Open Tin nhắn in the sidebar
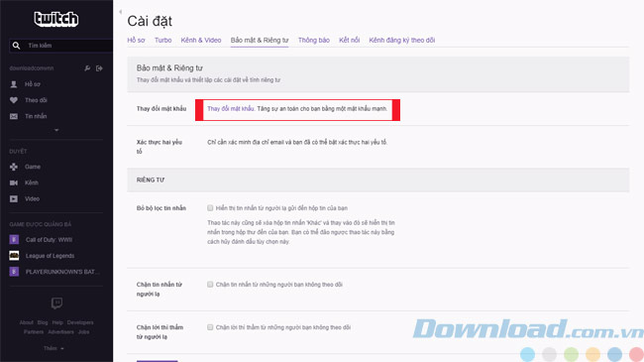644x362 pixels. pyautogui.click(x=36, y=116)
